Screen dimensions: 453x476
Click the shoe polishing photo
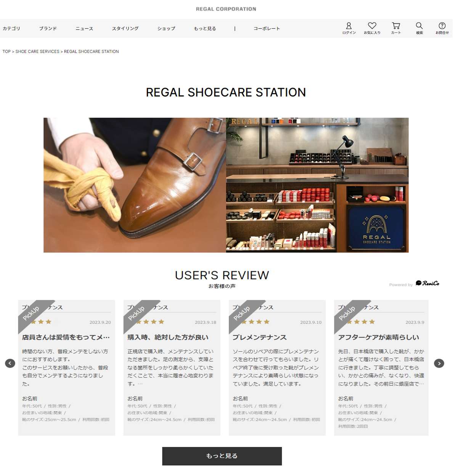135,185
